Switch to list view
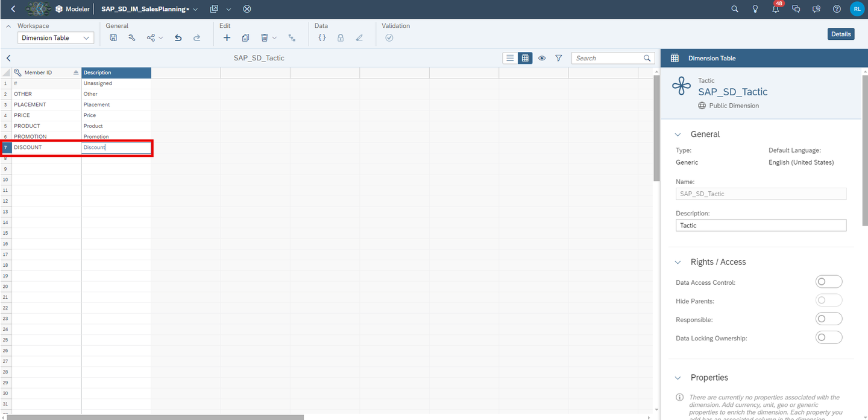 tap(510, 58)
